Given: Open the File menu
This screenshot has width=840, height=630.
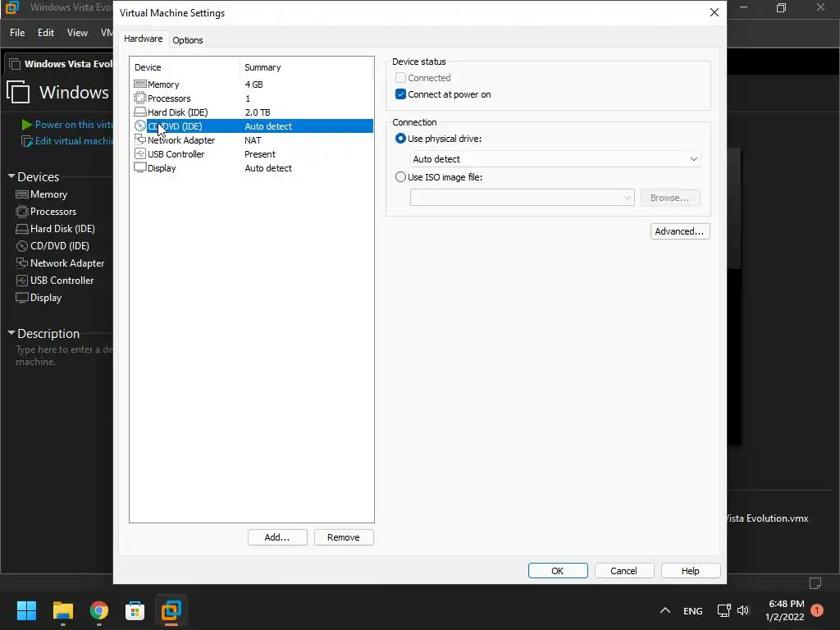Looking at the screenshot, I should pos(17,33).
